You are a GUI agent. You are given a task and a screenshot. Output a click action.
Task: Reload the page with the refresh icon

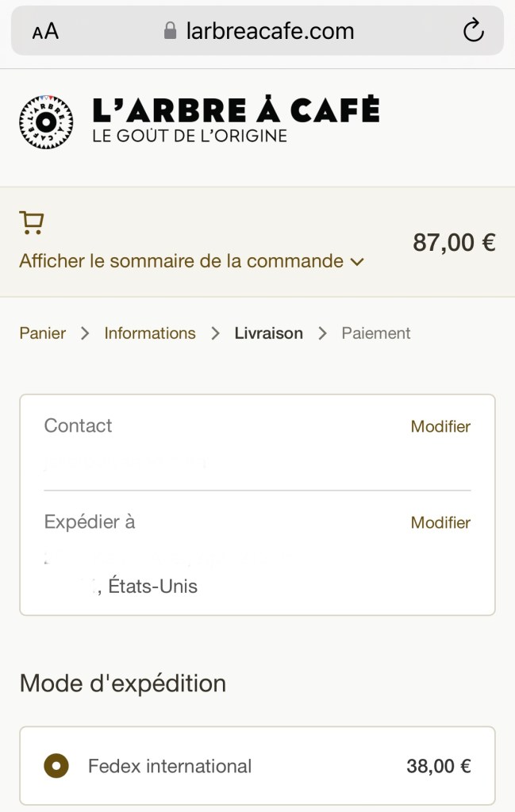click(473, 31)
